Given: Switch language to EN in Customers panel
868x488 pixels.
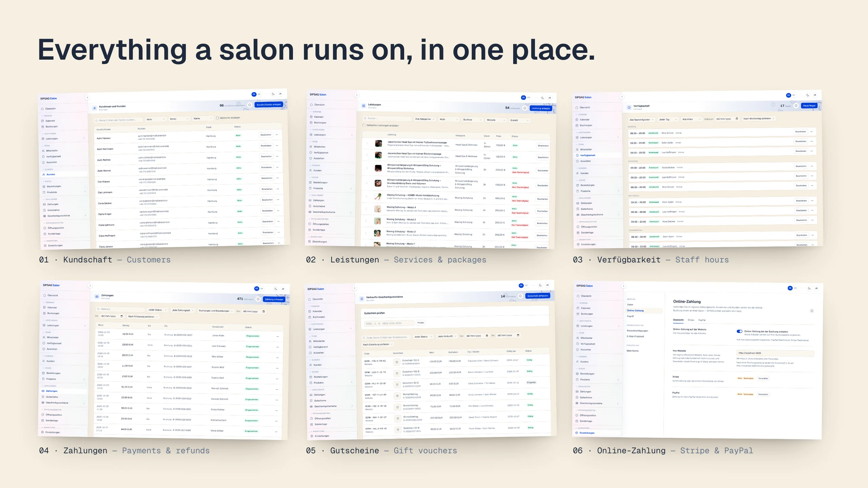Looking at the screenshot, I should (259, 94).
